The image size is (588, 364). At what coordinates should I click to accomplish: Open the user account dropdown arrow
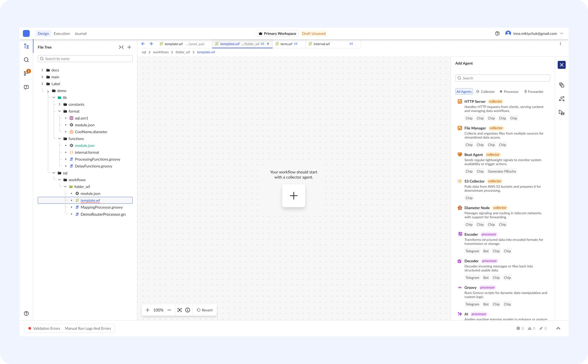coord(562,33)
